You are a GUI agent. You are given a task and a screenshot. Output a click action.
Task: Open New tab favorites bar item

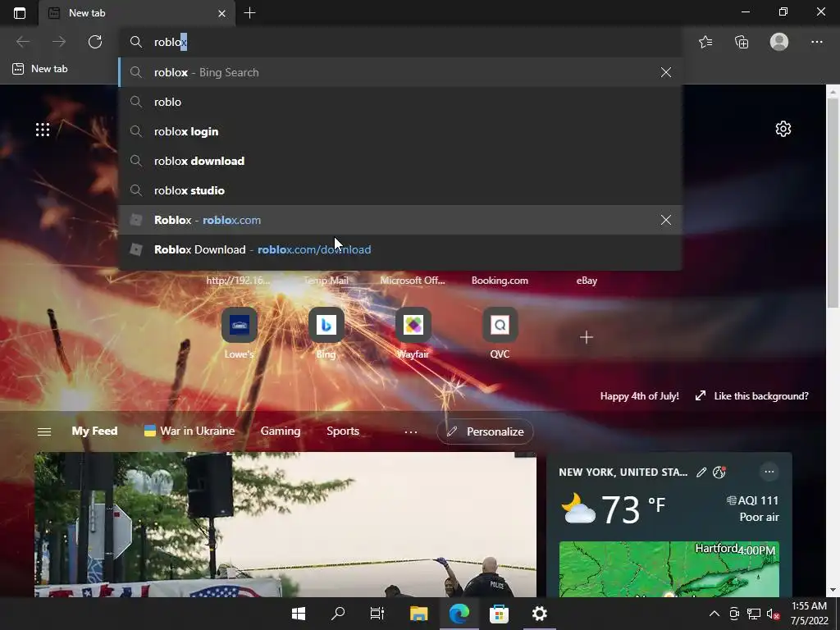[40, 69]
